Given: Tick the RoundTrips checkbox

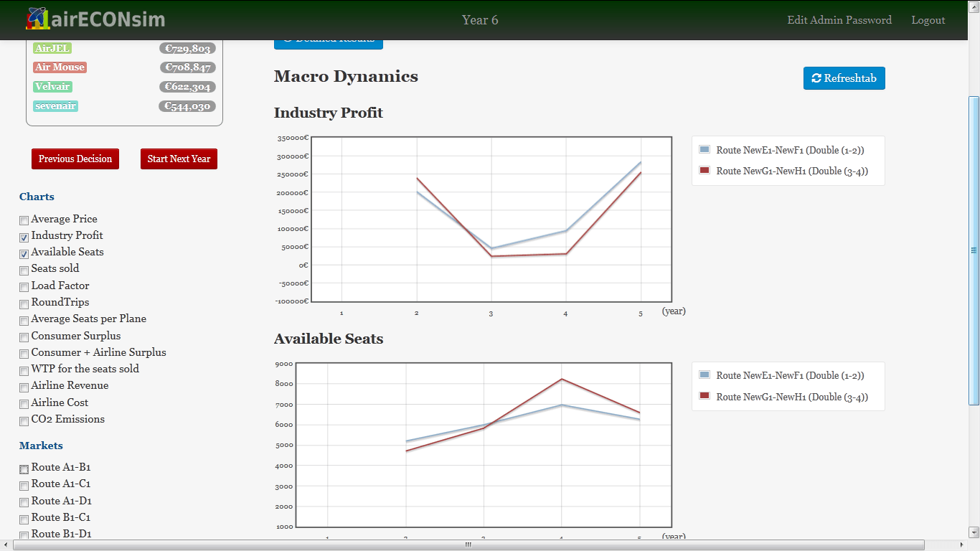Looking at the screenshot, I should (24, 303).
